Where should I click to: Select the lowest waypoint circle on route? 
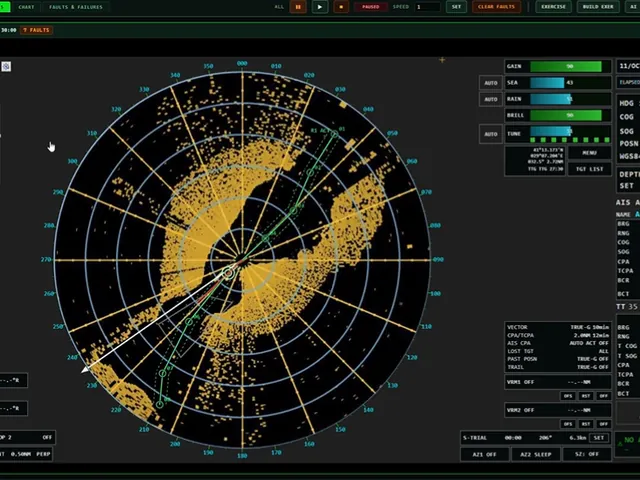pyautogui.click(x=160, y=404)
